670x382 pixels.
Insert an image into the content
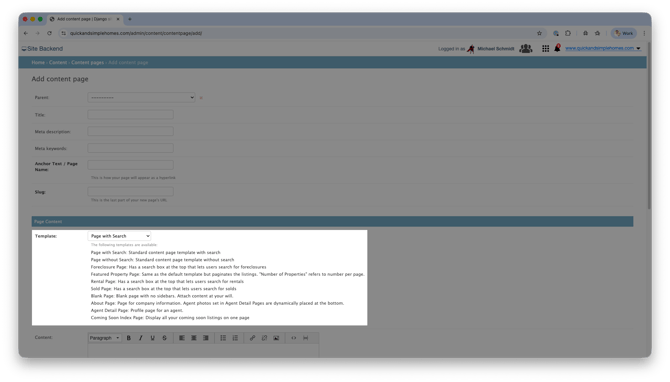click(x=276, y=338)
